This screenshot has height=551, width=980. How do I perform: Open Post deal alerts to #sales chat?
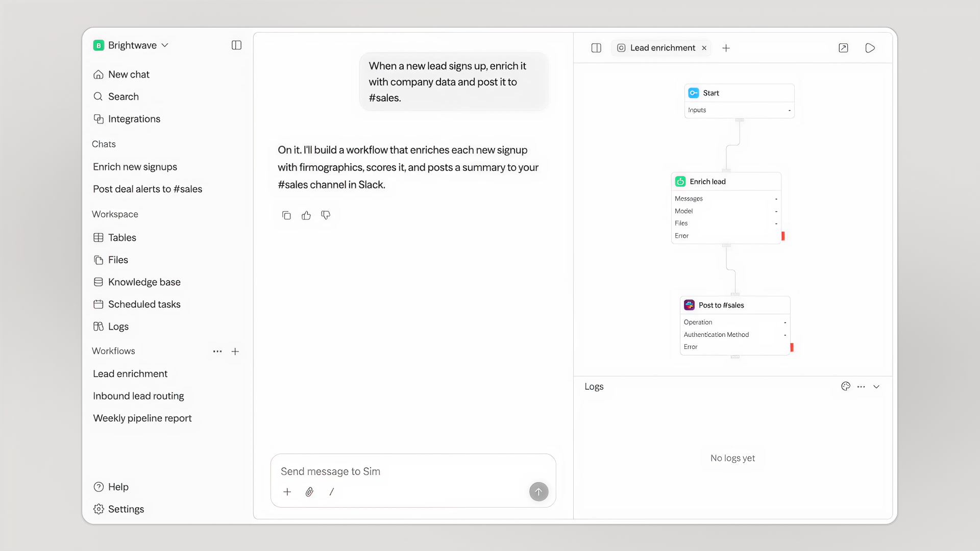click(x=148, y=189)
